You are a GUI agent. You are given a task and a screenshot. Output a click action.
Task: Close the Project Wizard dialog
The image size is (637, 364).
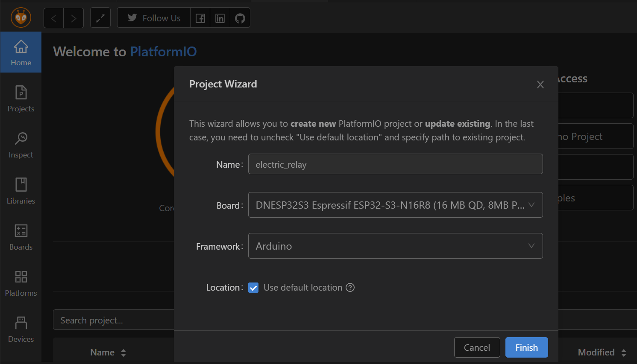pos(540,84)
